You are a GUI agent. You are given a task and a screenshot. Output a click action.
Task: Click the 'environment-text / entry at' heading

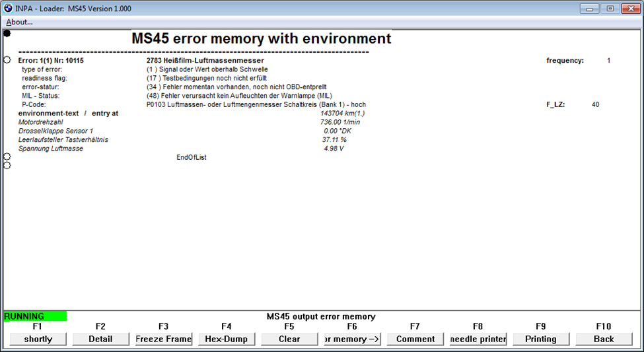click(x=68, y=114)
